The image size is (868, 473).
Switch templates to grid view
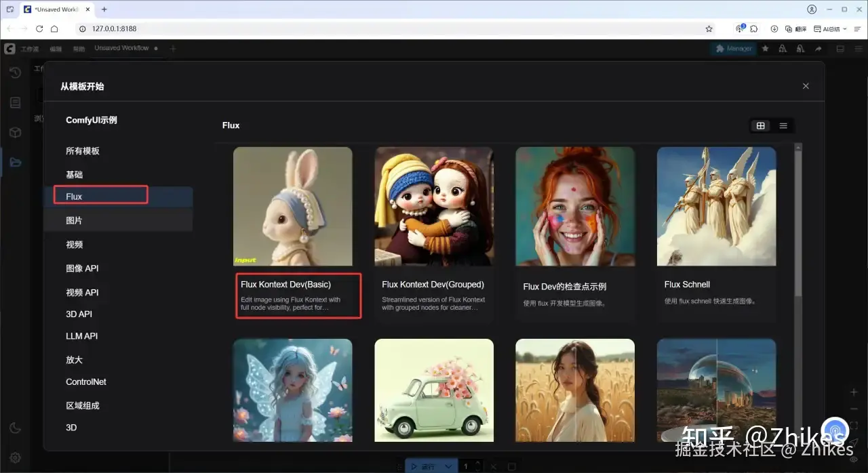click(761, 125)
